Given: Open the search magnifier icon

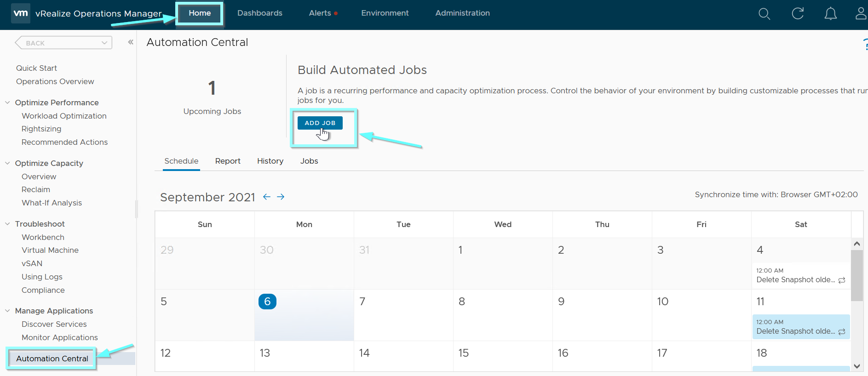Looking at the screenshot, I should click(764, 14).
